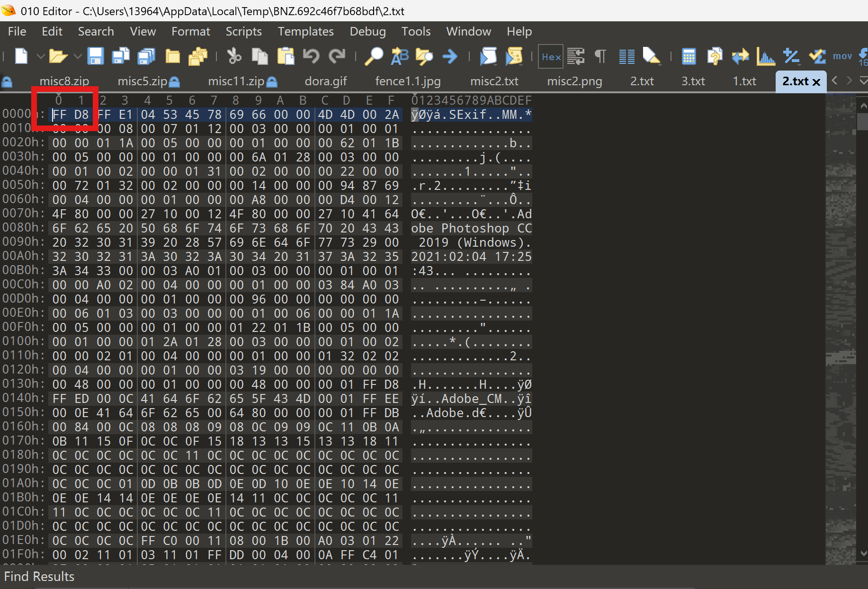868x589 pixels.
Task: Switch to the misc8.zip tab
Action: [64, 81]
